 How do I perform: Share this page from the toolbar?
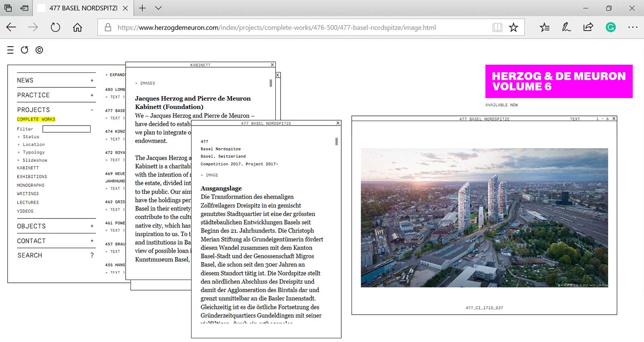pyautogui.click(x=588, y=27)
